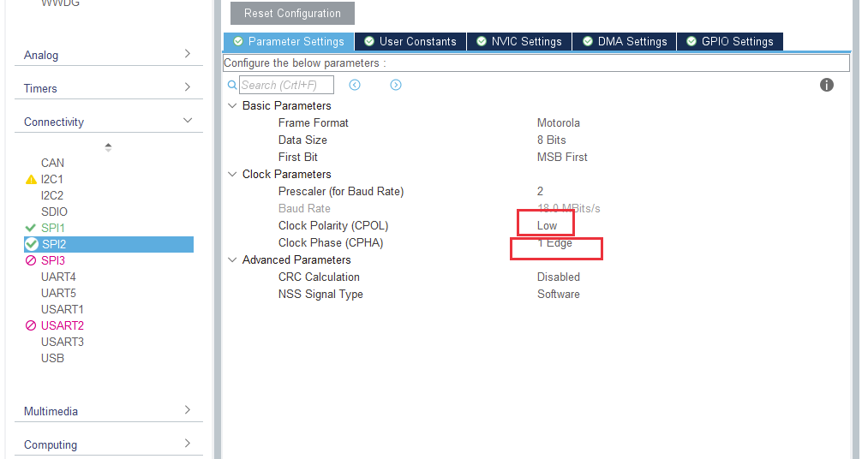Select CAN peripheral
This screenshot has width=868, height=459.
(x=52, y=164)
